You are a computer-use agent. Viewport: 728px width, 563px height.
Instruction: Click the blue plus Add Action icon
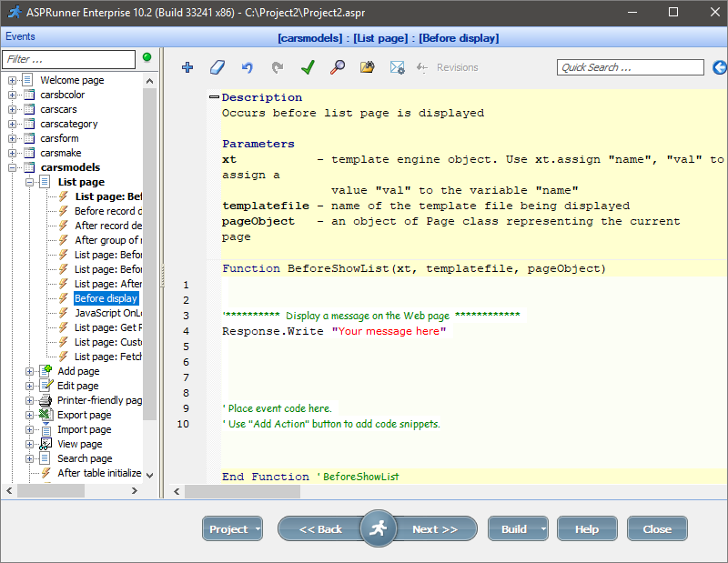click(188, 67)
